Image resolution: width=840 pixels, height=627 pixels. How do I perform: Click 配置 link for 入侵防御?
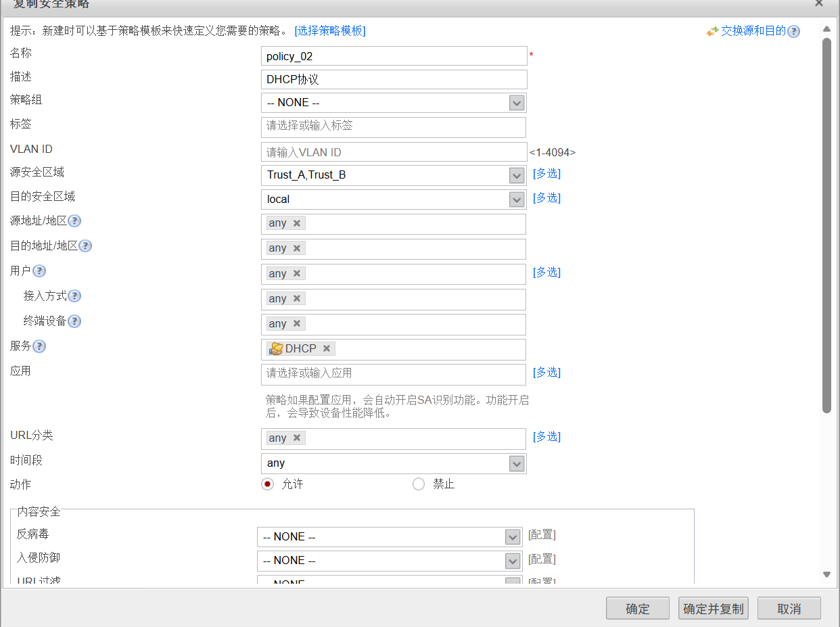[542, 559]
